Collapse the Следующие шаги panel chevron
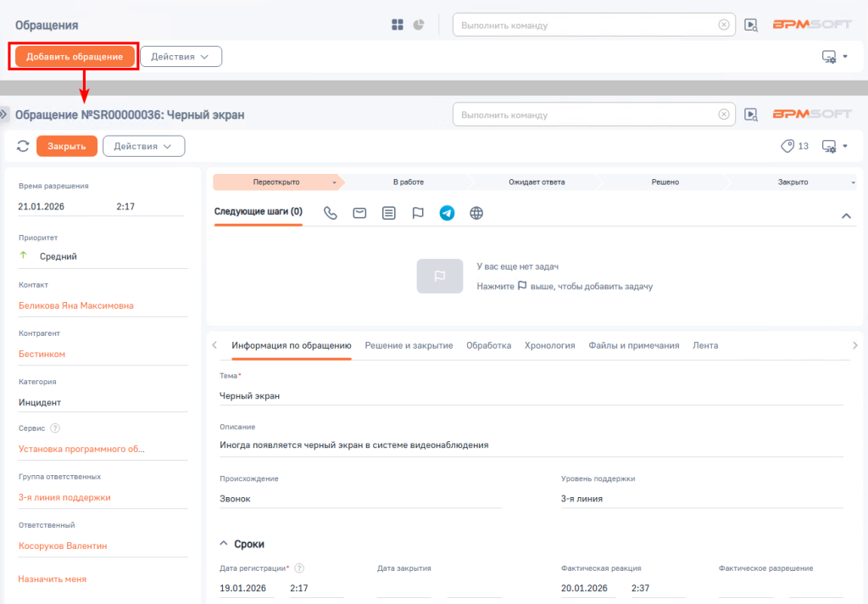868x604 pixels. 846,215
